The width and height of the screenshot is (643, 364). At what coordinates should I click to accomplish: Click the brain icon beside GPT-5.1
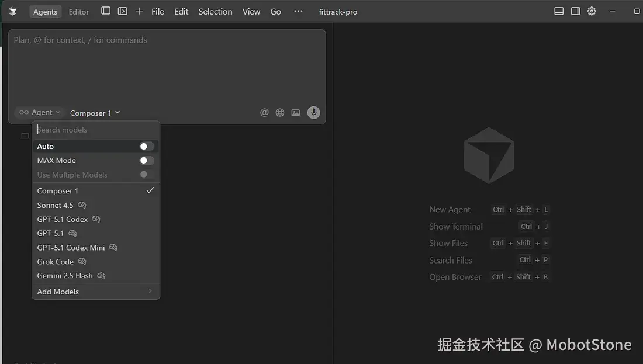tap(72, 233)
